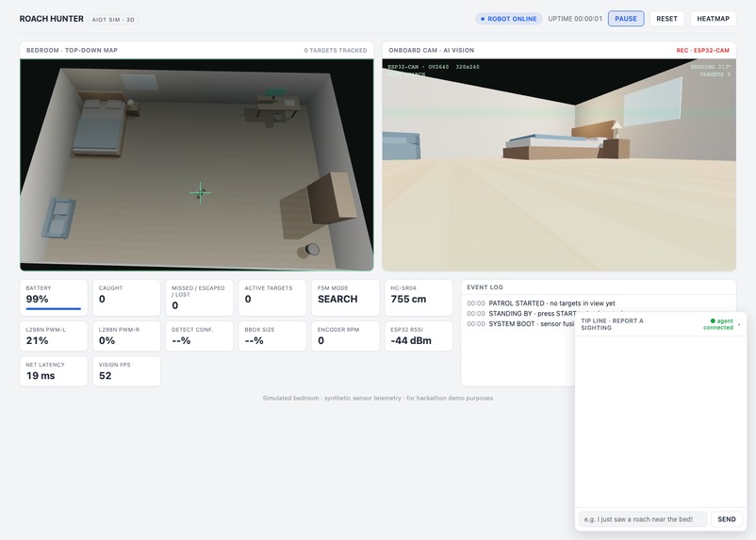Pause the robot simulation

626,19
